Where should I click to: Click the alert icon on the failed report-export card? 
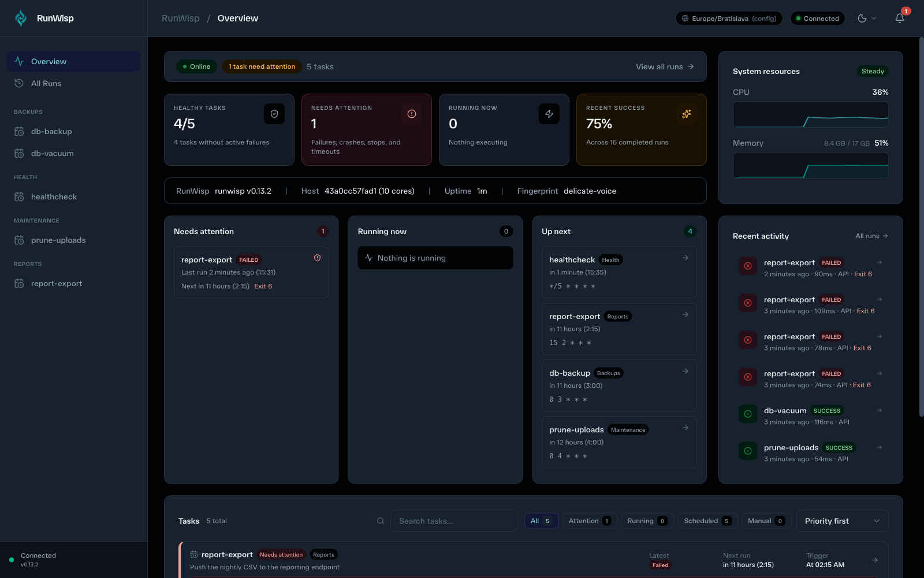click(317, 258)
